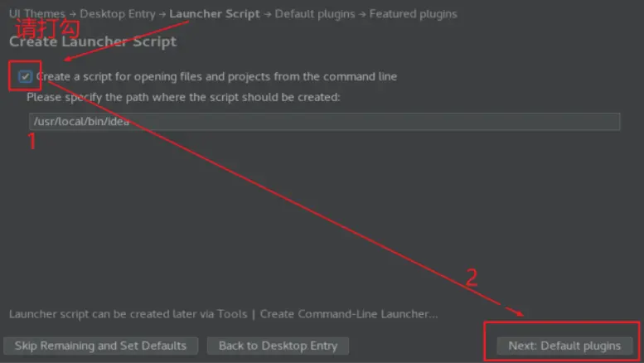The image size is (644, 363).
Task: Open the Default plugins breadcrumb step
Action: 315,14
